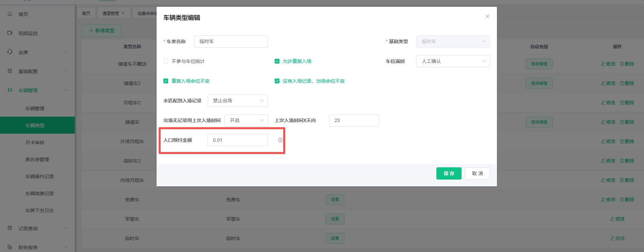This screenshot has width=644, height=252.
Task: Click the 基础配置 sidebar icon
Action: [10, 71]
